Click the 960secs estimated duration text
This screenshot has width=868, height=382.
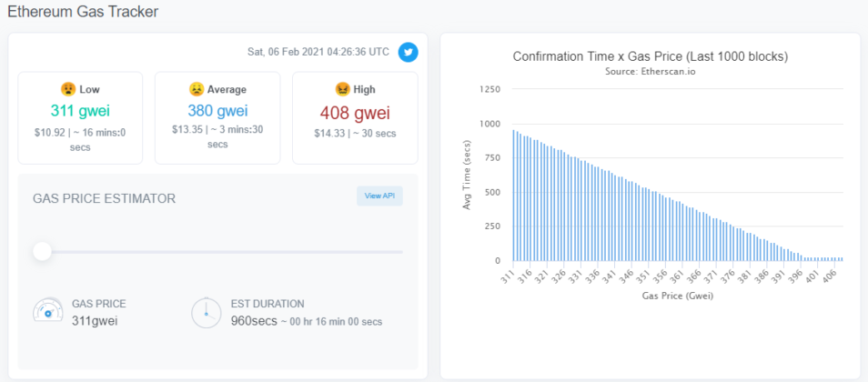pos(254,320)
